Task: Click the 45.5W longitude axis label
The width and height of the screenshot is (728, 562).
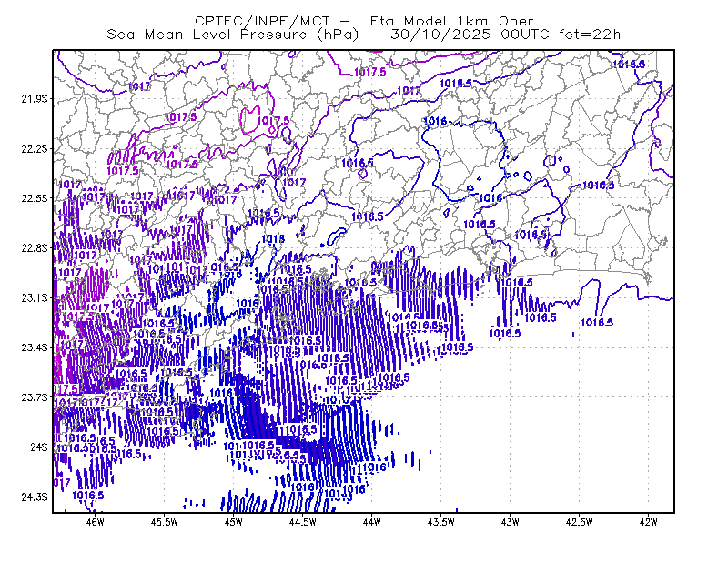Action: (165, 522)
